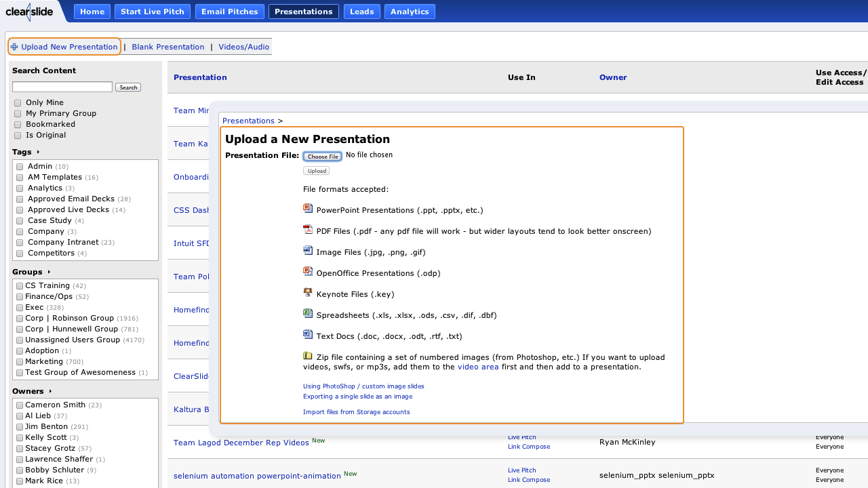
Task: Check the Finance/Ops group
Action: [20, 297]
